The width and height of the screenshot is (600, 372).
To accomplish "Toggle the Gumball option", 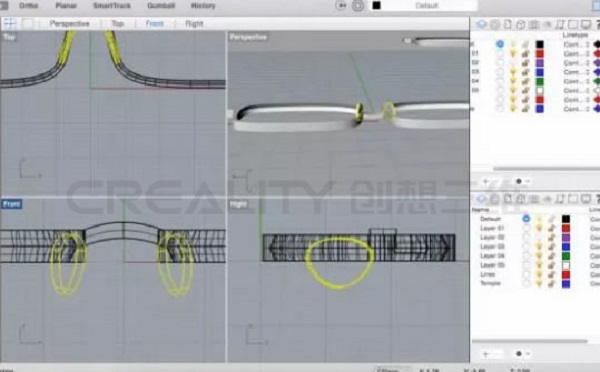I will (161, 6).
